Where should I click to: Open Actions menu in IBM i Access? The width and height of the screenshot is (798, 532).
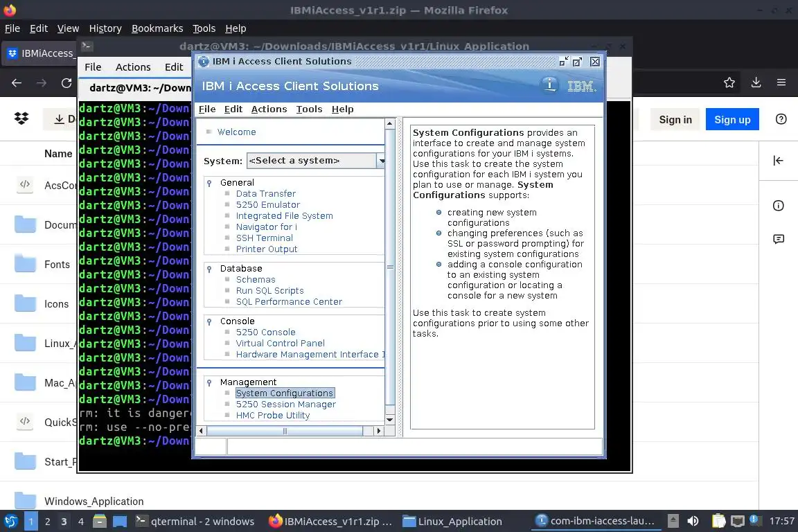tap(269, 109)
